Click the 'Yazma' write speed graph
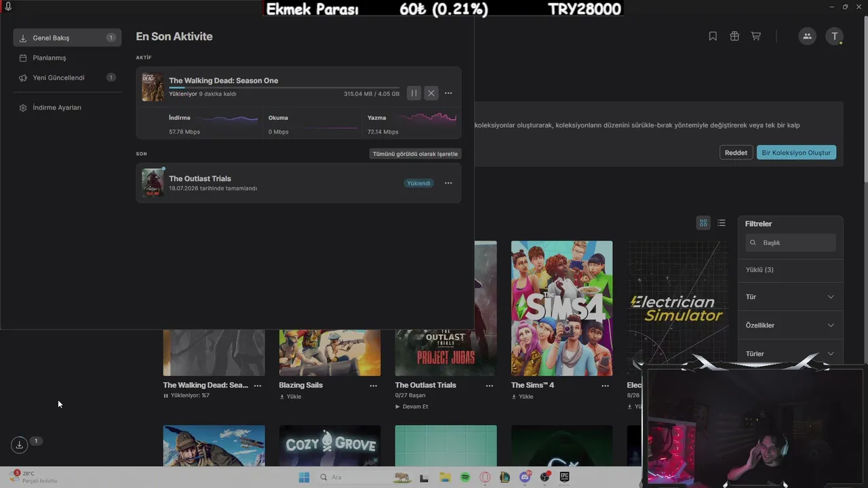This screenshot has width=868, height=488. 429,119
